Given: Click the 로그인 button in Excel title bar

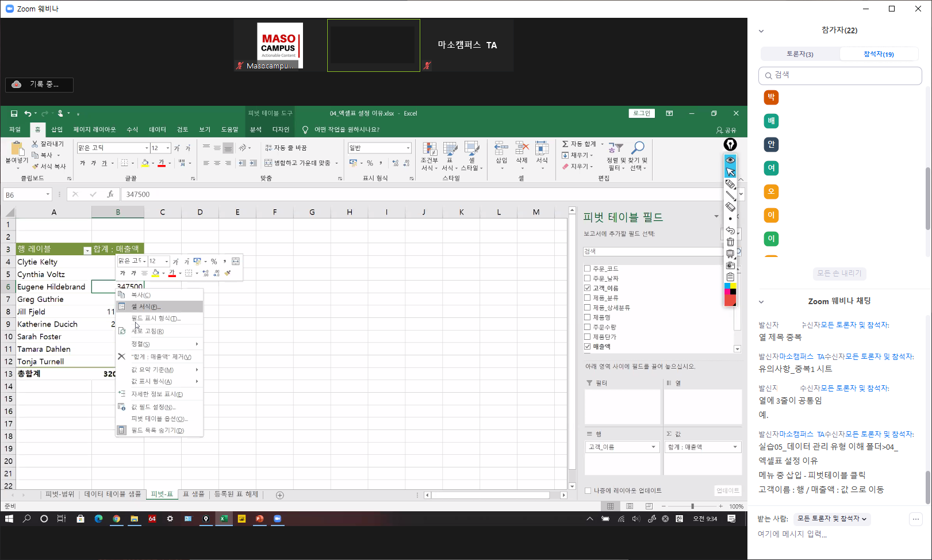Looking at the screenshot, I should [641, 114].
